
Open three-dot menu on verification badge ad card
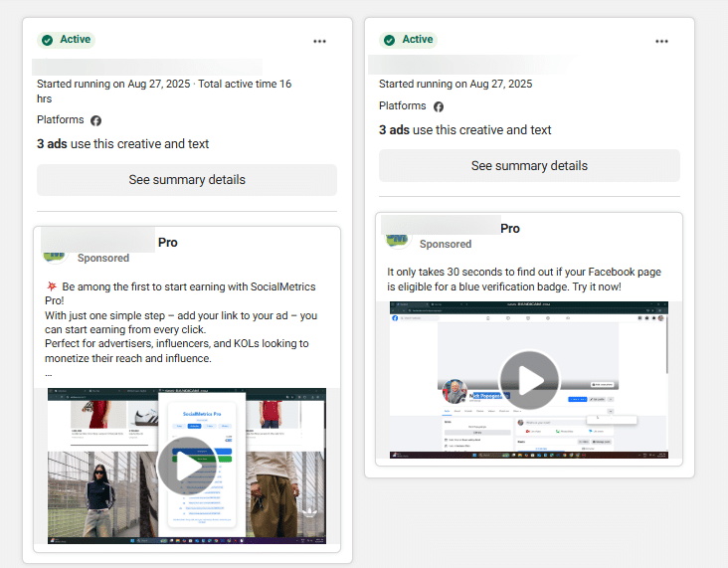click(x=661, y=41)
